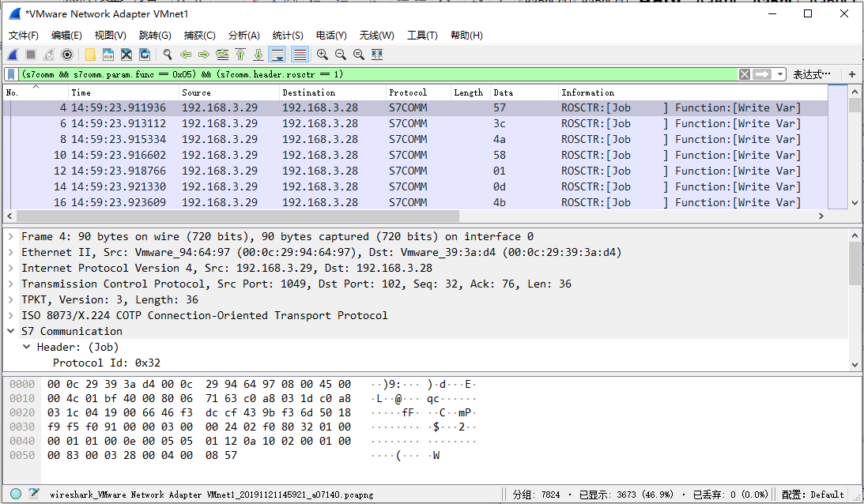Click the 表达式 expression button
864x504 pixels.
tap(812, 74)
